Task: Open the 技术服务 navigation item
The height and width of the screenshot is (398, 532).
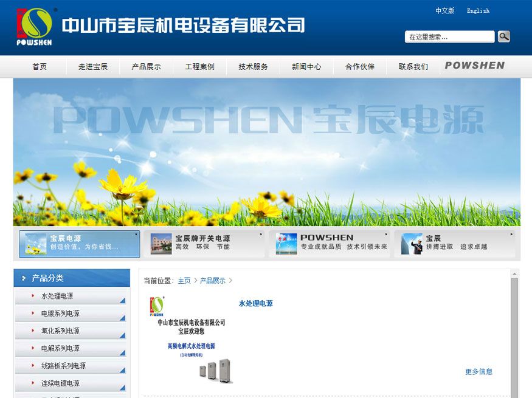Action: pyautogui.click(x=253, y=66)
